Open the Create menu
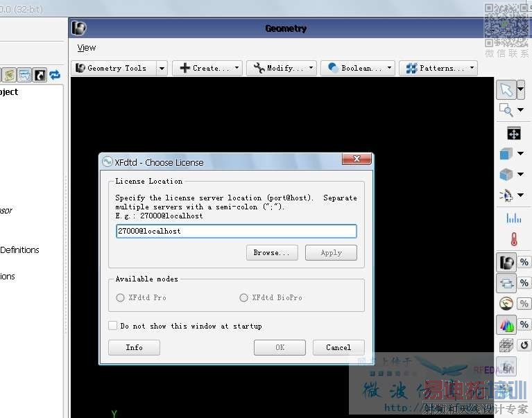The image size is (532, 418). click(x=207, y=68)
